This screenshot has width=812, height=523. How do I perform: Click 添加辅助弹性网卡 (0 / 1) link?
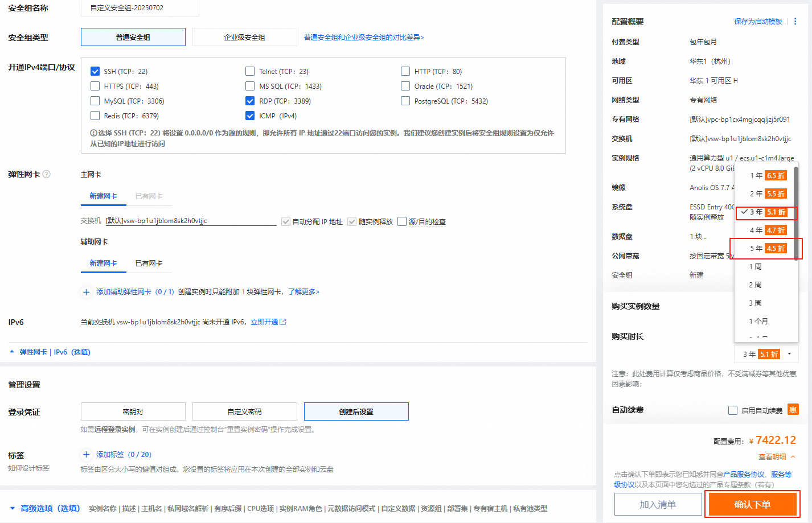click(x=135, y=292)
